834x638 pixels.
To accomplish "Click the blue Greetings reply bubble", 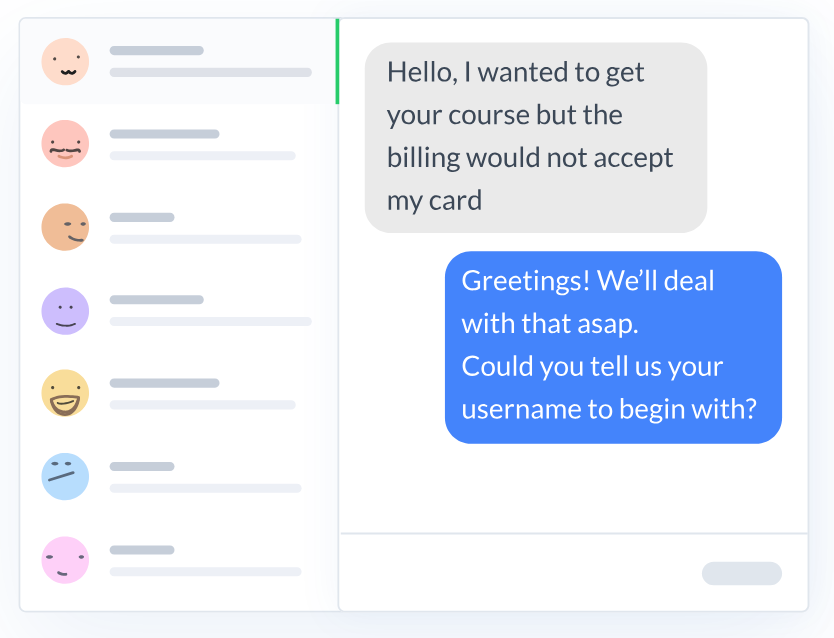I will tap(612, 347).
